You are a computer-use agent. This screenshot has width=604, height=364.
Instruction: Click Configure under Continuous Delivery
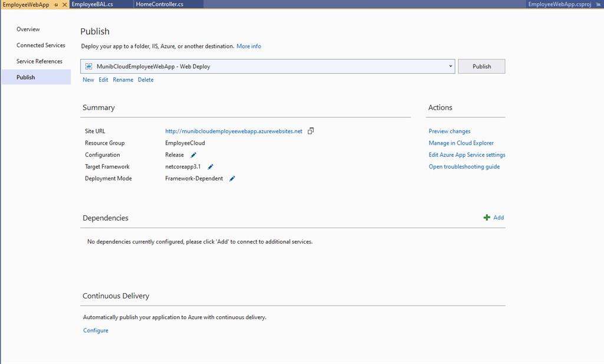point(96,330)
